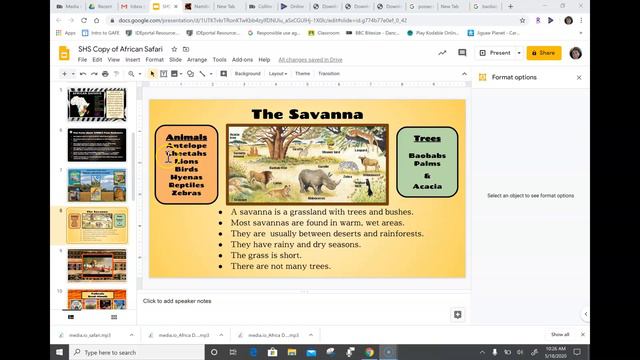Open the Google account avatar
Image resolution: width=640 pixels, height=360 pixels.
[x=576, y=53]
